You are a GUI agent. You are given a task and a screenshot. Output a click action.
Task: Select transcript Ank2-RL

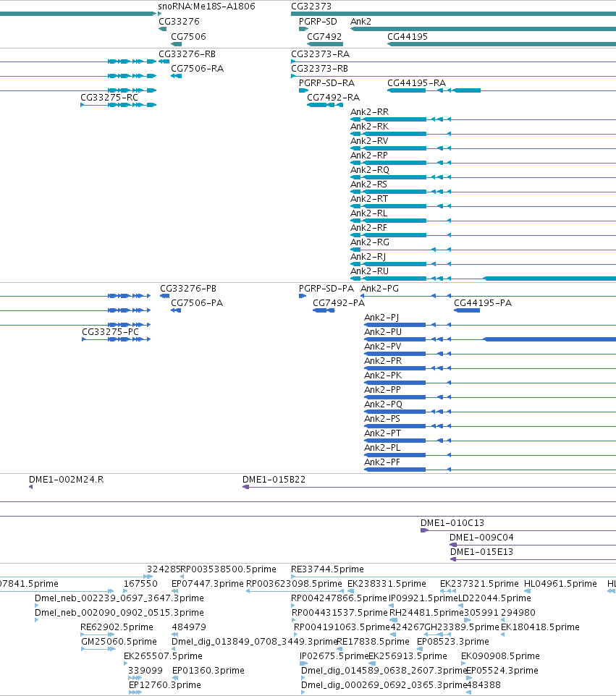[369, 213]
